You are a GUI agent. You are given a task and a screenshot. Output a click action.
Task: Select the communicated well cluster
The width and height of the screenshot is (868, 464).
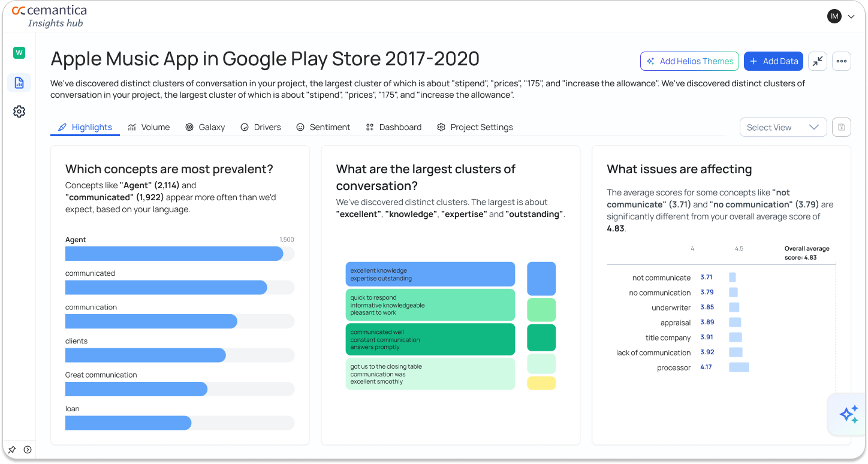[x=430, y=339]
